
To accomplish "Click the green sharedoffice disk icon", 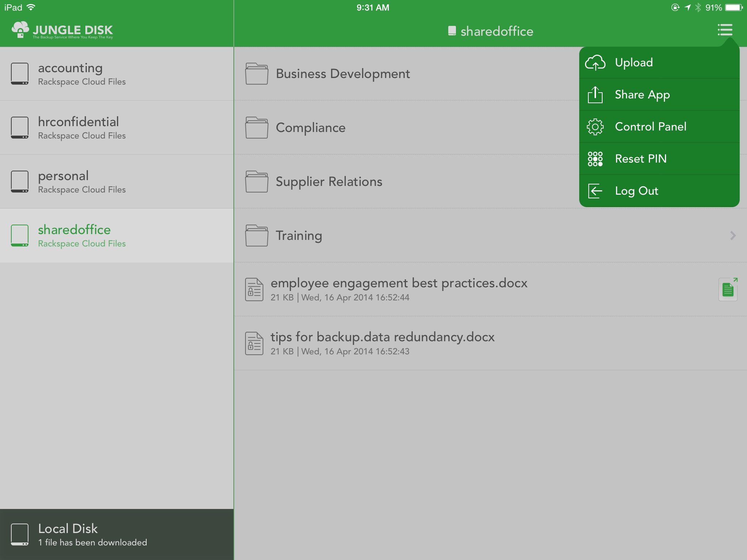I will tap(20, 236).
